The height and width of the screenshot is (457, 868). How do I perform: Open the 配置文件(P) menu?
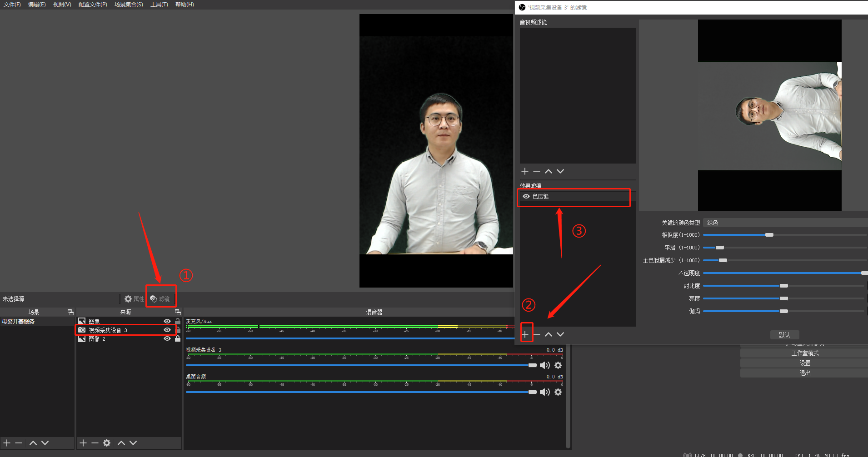tap(93, 5)
